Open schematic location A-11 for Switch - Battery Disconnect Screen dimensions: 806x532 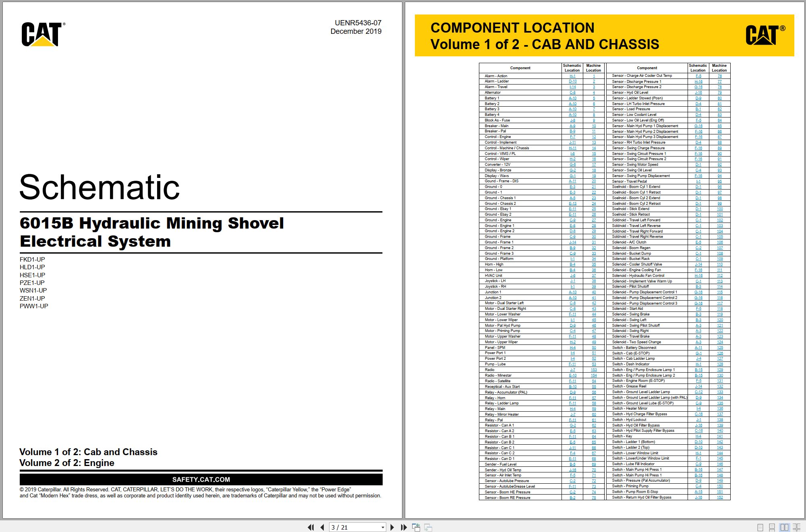[x=698, y=348]
